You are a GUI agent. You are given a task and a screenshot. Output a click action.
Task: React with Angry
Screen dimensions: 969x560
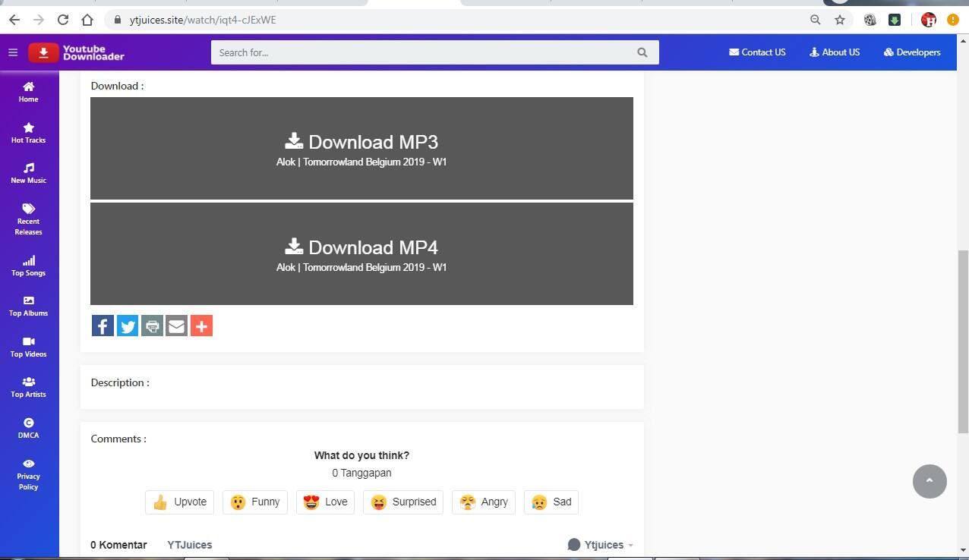click(484, 502)
